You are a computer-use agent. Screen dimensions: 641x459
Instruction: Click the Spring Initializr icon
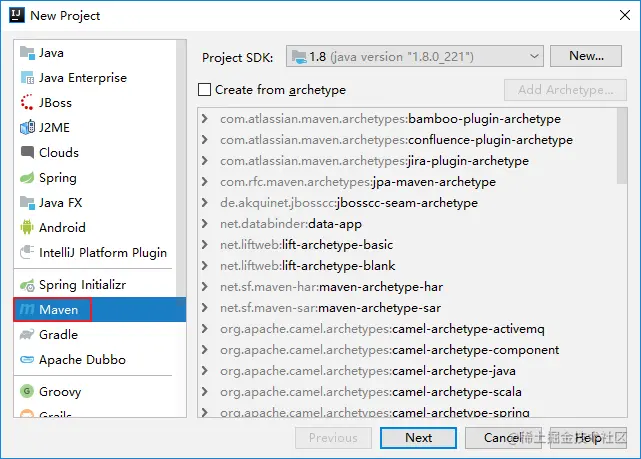27,285
